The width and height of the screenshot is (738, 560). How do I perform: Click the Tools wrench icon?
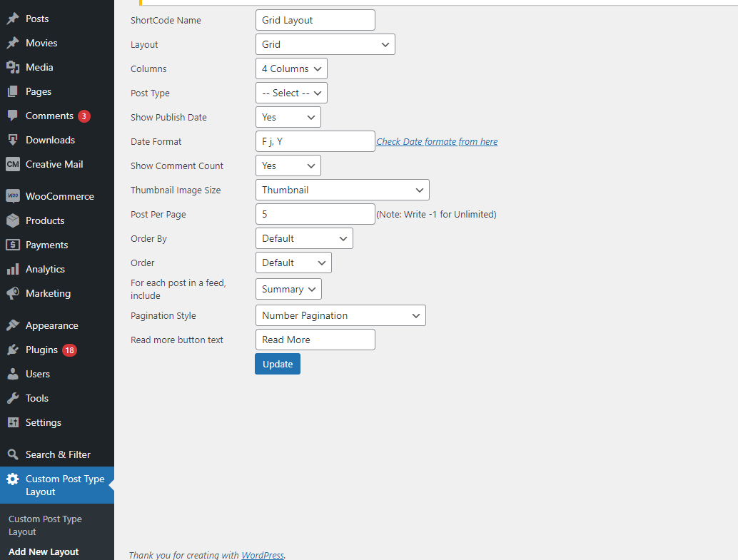[x=13, y=398]
